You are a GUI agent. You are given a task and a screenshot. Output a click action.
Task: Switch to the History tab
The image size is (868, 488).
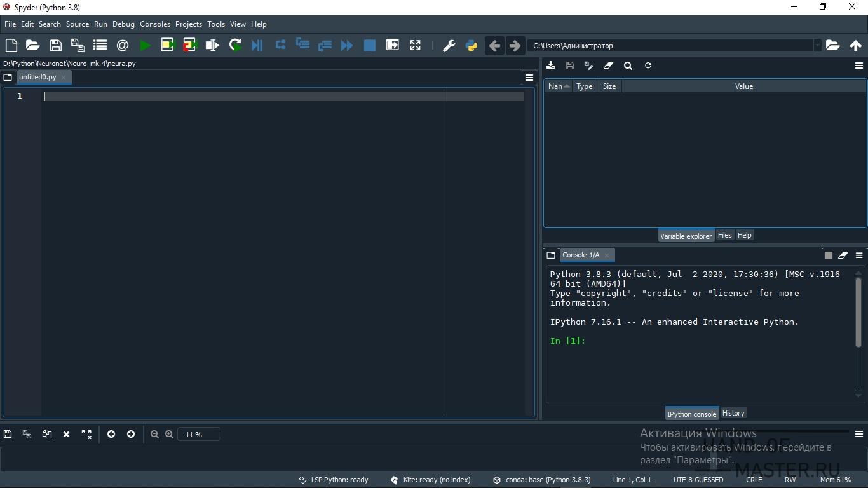[x=733, y=413]
